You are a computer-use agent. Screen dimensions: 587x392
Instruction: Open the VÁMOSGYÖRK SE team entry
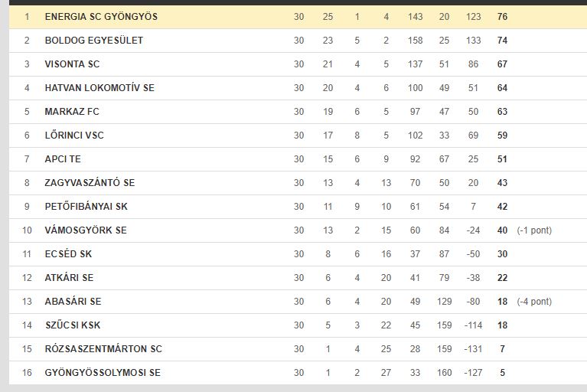click(86, 230)
